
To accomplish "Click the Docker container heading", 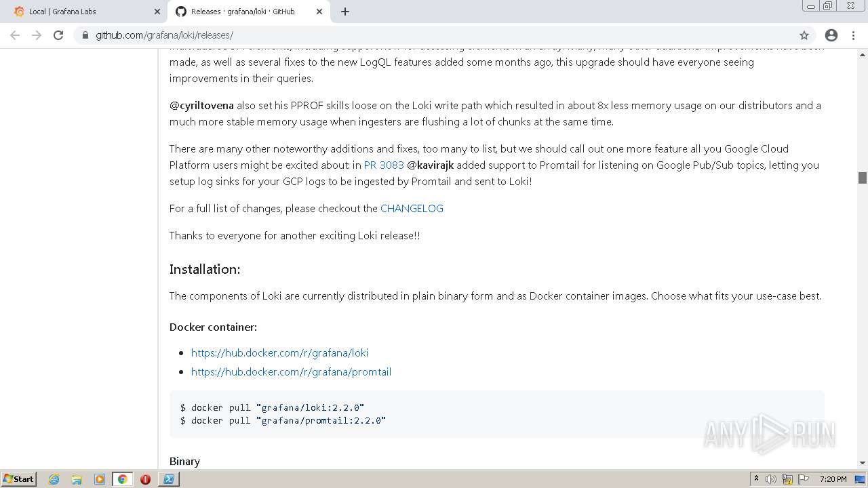I will pos(213,327).
